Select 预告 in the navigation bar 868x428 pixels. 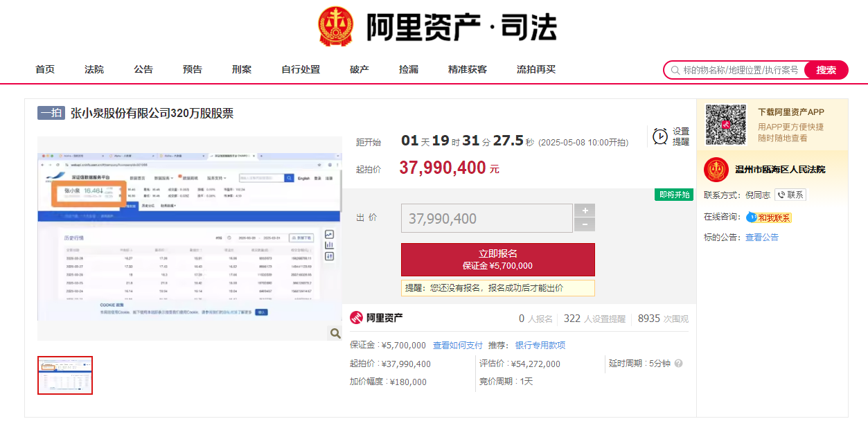[x=193, y=69]
